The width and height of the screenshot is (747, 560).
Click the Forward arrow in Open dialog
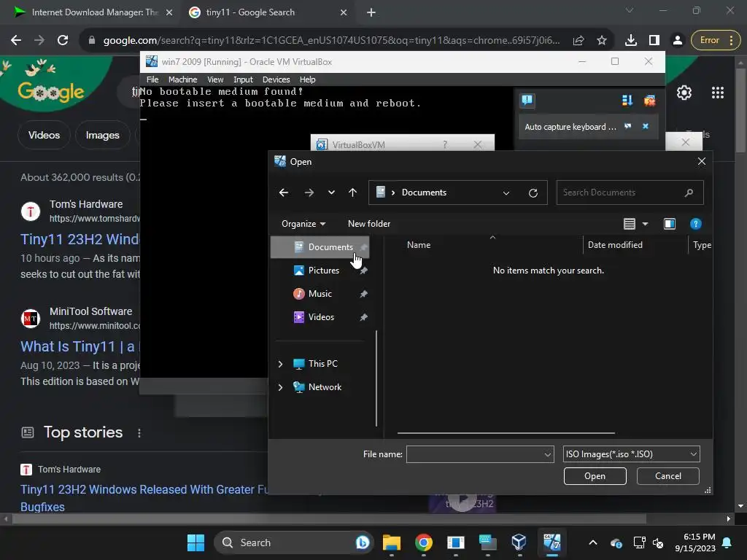(x=309, y=192)
